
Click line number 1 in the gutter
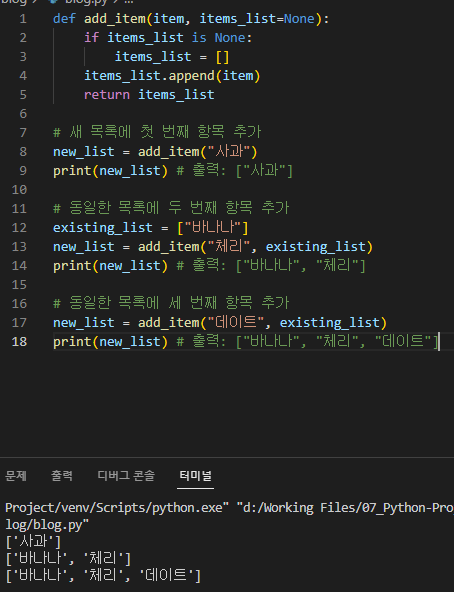23,18
